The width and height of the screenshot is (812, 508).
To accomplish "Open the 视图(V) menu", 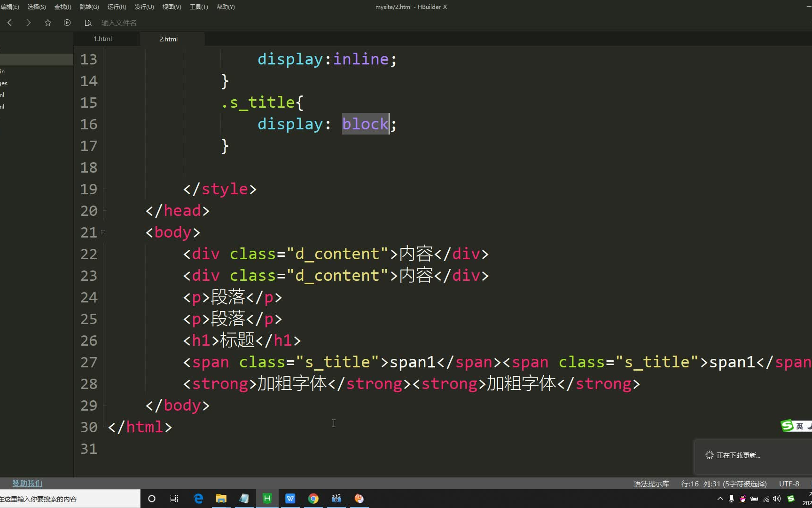I will pyautogui.click(x=172, y=7).
